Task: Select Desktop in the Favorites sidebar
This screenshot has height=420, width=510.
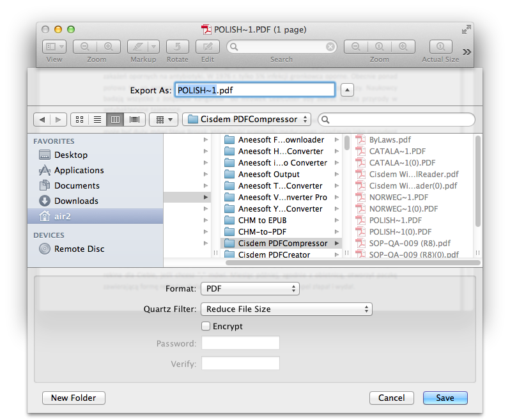Action: coord(70,155)
